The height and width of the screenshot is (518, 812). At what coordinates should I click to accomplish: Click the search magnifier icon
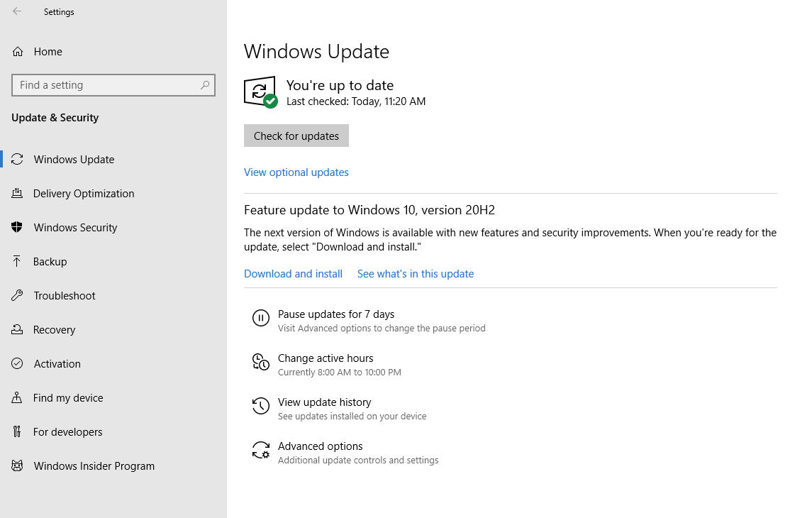click(205, 85)
